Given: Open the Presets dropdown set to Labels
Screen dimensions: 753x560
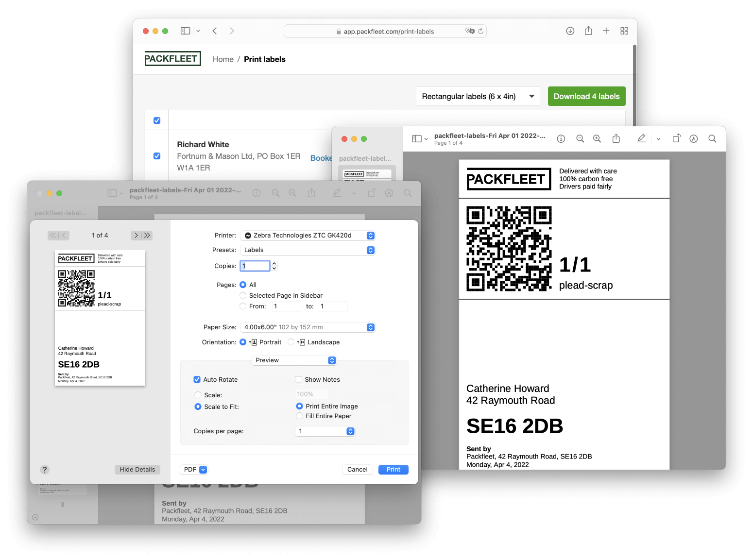Looking at the screenshot, I should click(308, 250).
